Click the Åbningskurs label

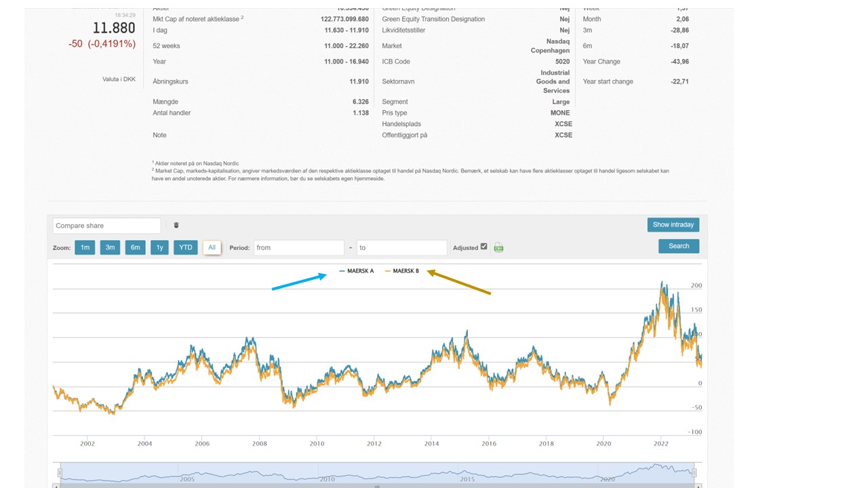[x=170, y=81]
